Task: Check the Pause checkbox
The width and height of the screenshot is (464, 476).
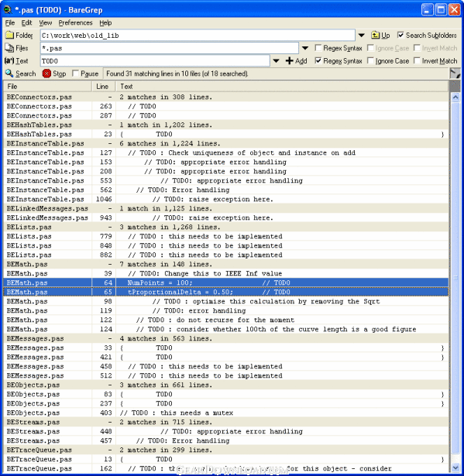Action: pos(76,74)
